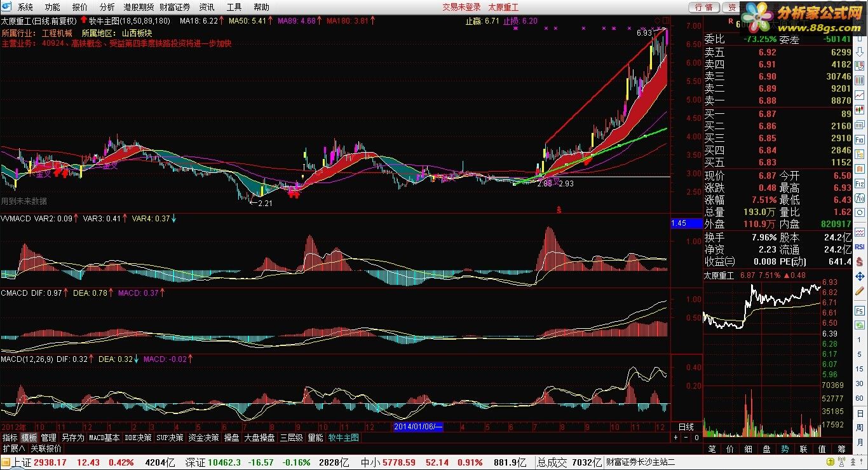Select the 30-minute period in sidebar

[x=859, y=383]
